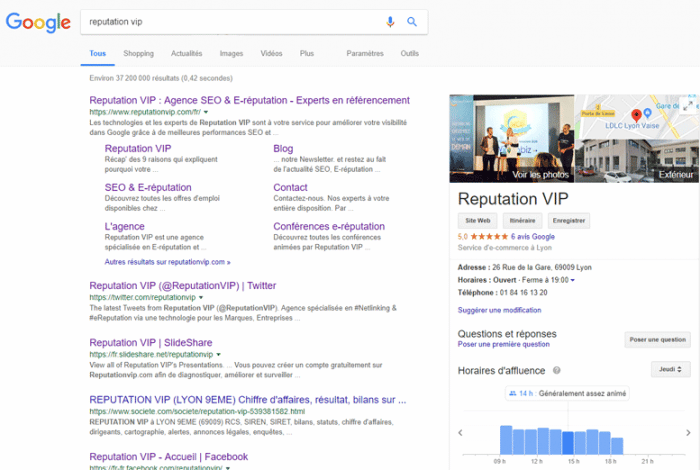Click Suggérer une modification
700x470 pixels.
click(499, 310)
